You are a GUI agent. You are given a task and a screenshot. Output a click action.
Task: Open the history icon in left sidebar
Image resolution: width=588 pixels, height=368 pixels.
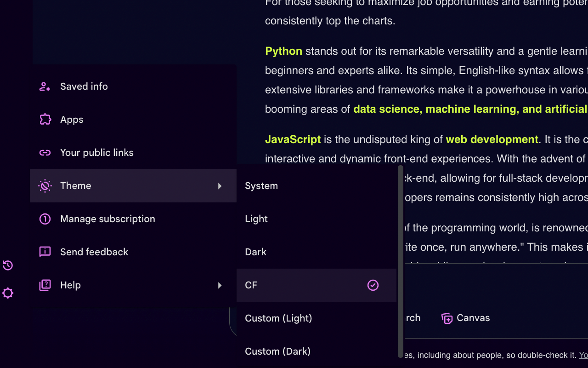[8, 265]
